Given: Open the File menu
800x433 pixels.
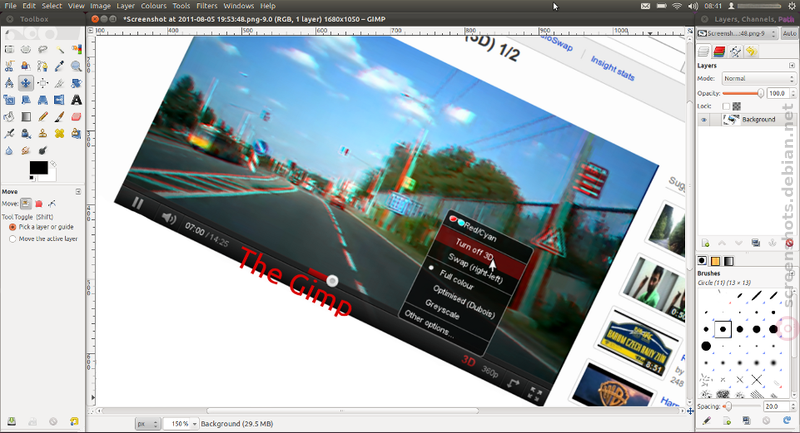Looking at the screenshot, I should click(10, 6).
